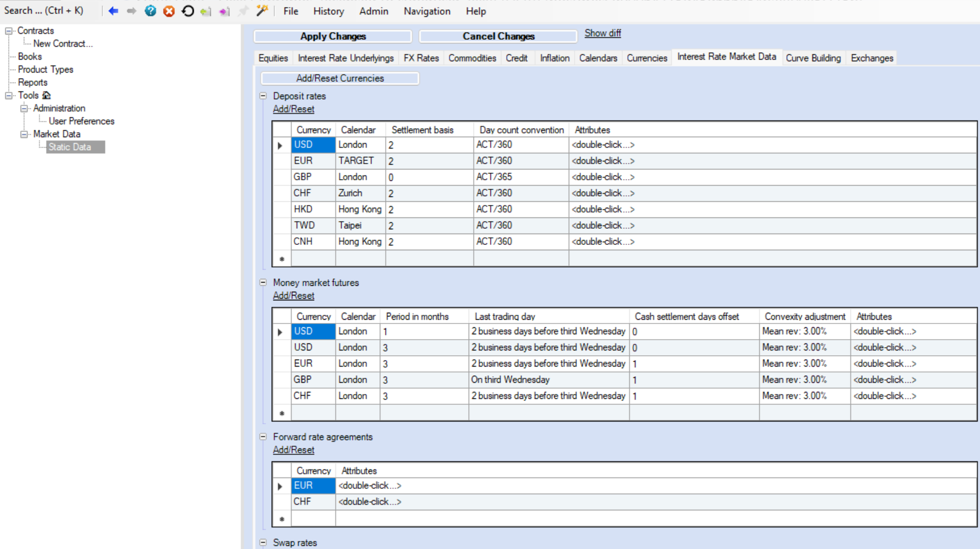The width and height of the screenshot is (980, 549).
Task: Click CHF cell in Forward rate agreements
Action: 313,502
